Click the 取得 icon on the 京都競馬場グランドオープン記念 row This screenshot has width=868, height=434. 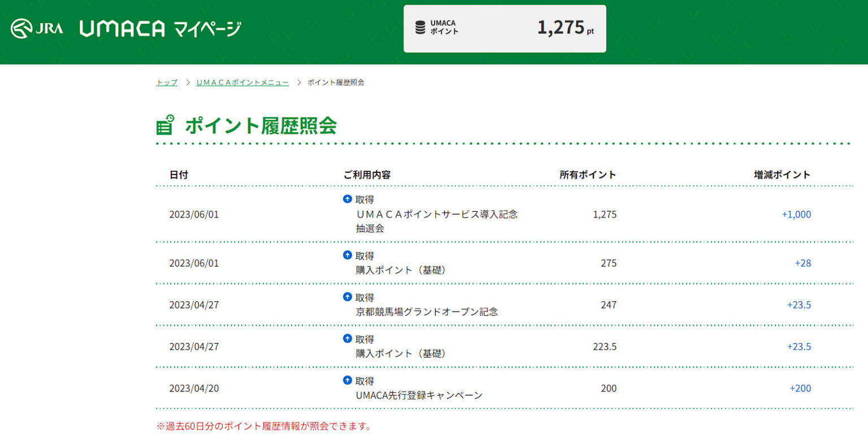coord(347,297)
